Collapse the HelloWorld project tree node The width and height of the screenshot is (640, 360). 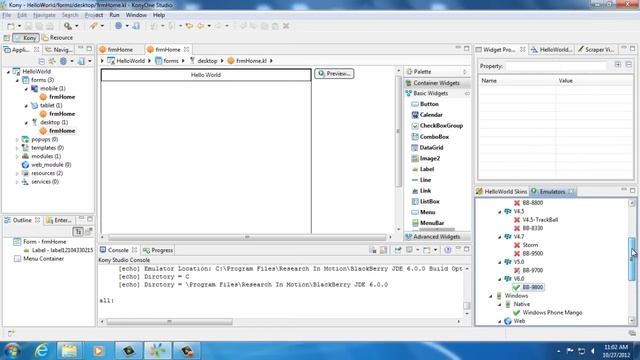8,71
